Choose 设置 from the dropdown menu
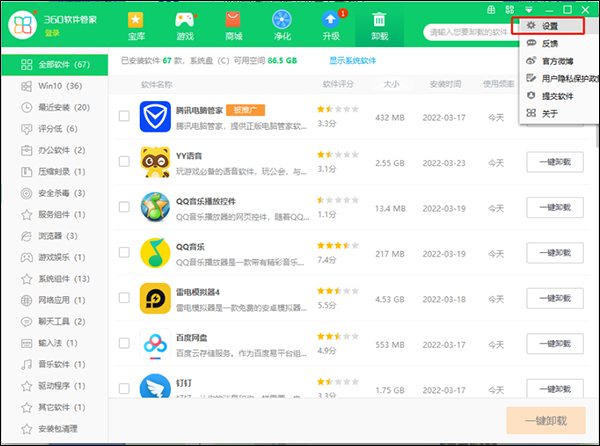This screenshot has height=446, width=600. tap(550, 26)
